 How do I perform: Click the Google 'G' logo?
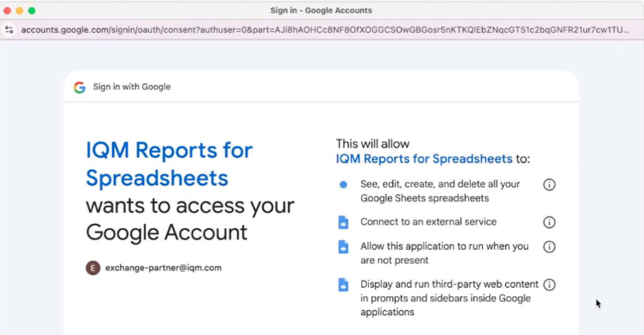79,87
